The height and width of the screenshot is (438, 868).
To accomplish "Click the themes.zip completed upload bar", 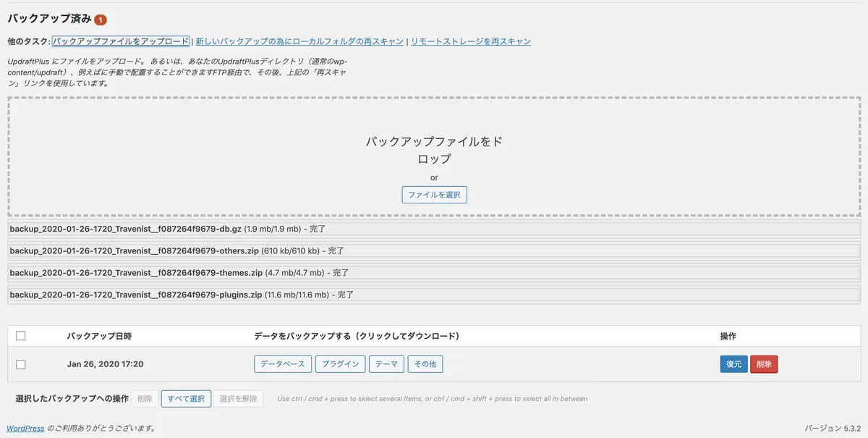I will [434, 273].
